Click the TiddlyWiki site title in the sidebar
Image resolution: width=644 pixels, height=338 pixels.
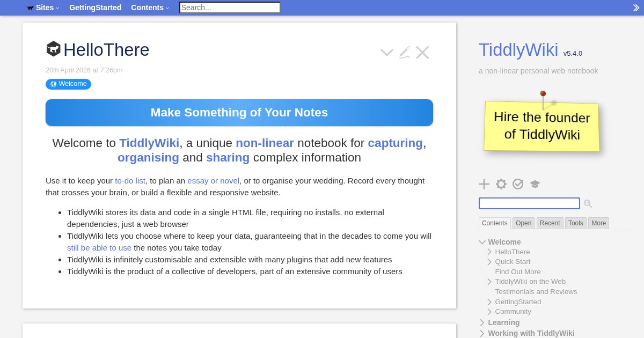pos(518,50)
